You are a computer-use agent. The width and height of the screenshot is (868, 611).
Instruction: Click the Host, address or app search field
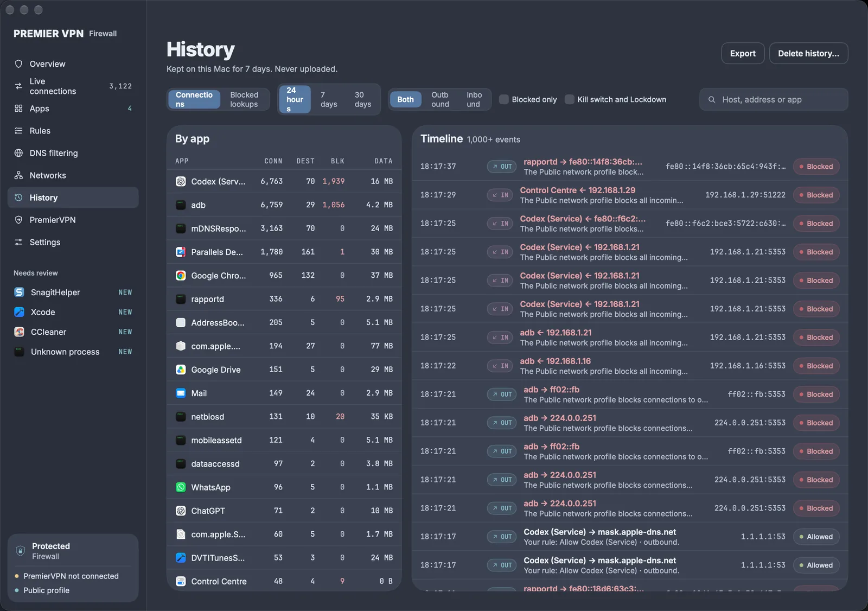point(774,99)
